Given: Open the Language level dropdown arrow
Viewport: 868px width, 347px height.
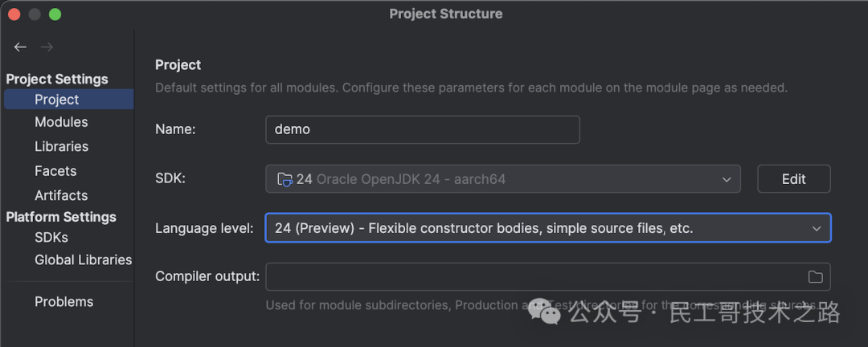Looking at the screenshot, I should coord(816,229).
